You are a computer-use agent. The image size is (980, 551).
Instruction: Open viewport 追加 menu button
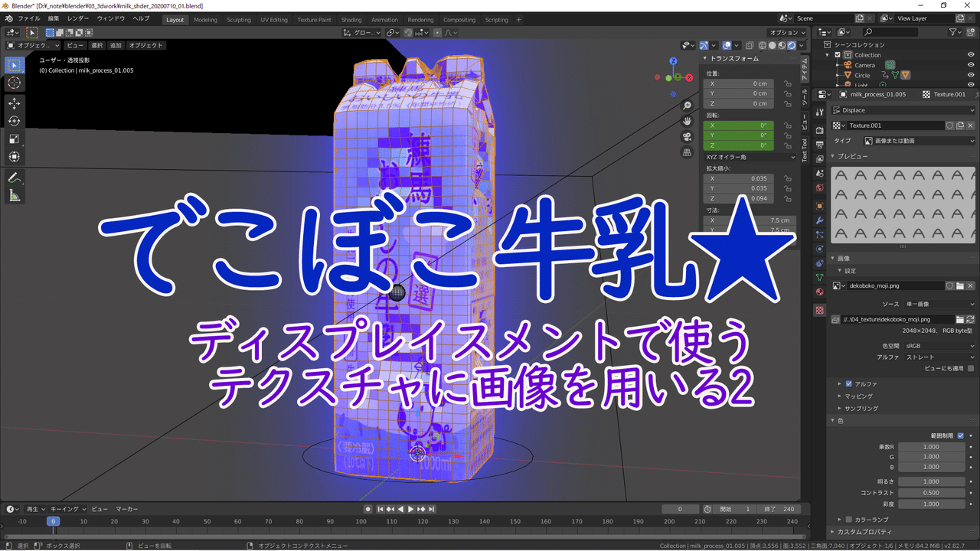click(x=116, y=45)
